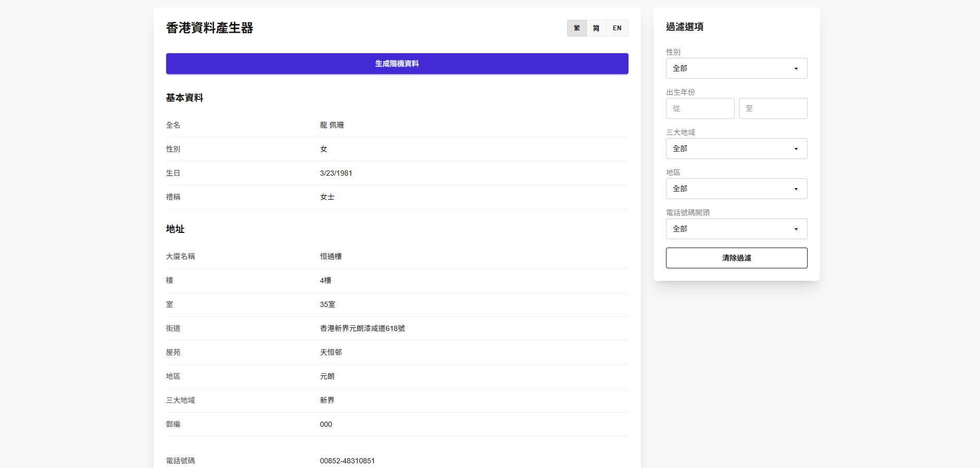The height and width of the screenshot is (468, 980).
Task: Click the 出生年份 filter label
Action: point(680,92)
